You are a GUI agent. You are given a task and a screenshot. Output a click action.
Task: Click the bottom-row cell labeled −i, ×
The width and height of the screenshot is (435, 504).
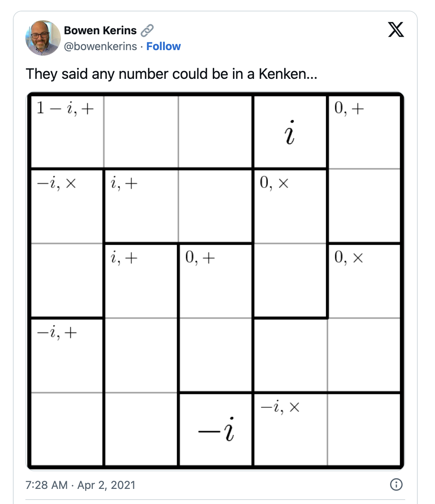pyautogui.click(x=290, y=429)
